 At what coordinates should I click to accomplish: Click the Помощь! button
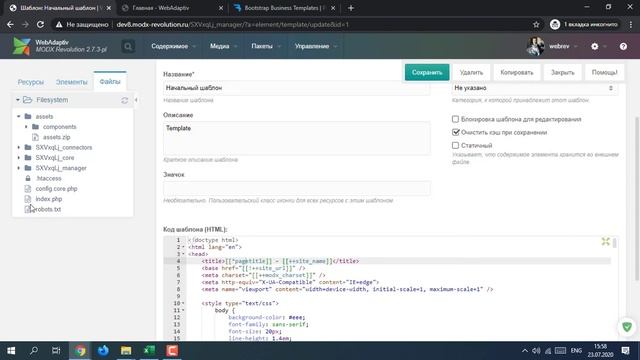click(x=604, y=73)
